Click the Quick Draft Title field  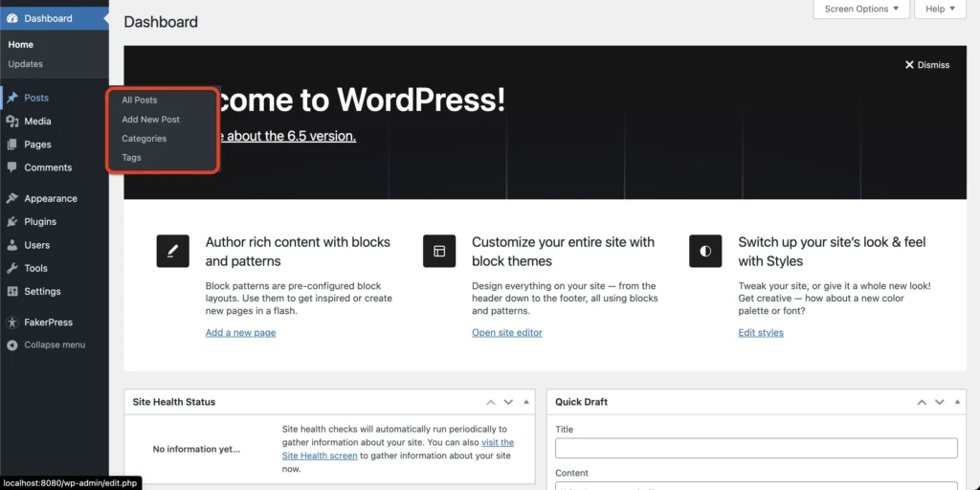(x=756, y=448)
